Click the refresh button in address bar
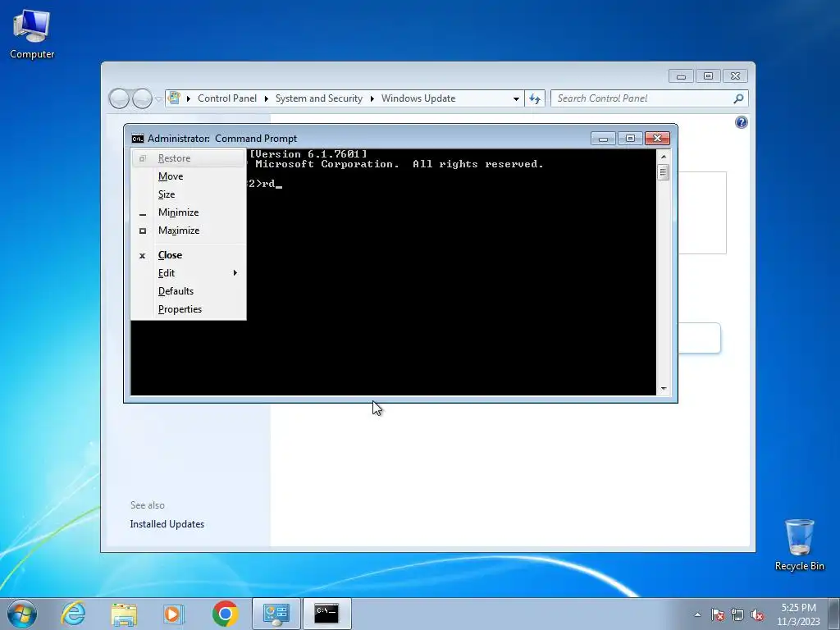This screenshot has height=630, width=840. (x=535, y=98)
